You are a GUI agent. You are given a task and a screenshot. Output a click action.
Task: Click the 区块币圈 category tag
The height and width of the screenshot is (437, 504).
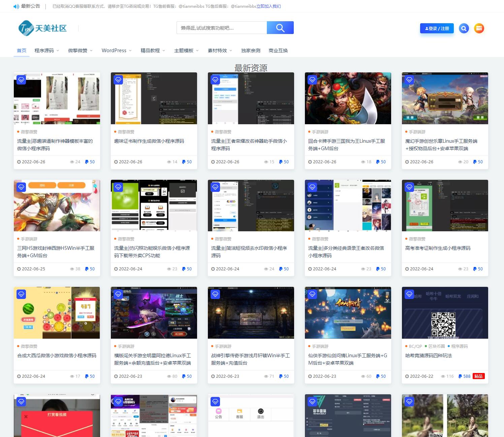coord(437,346)
